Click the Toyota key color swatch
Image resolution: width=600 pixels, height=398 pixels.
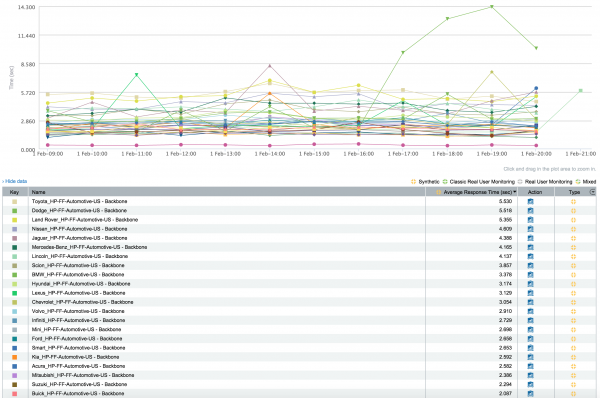[x=15, y=202]
